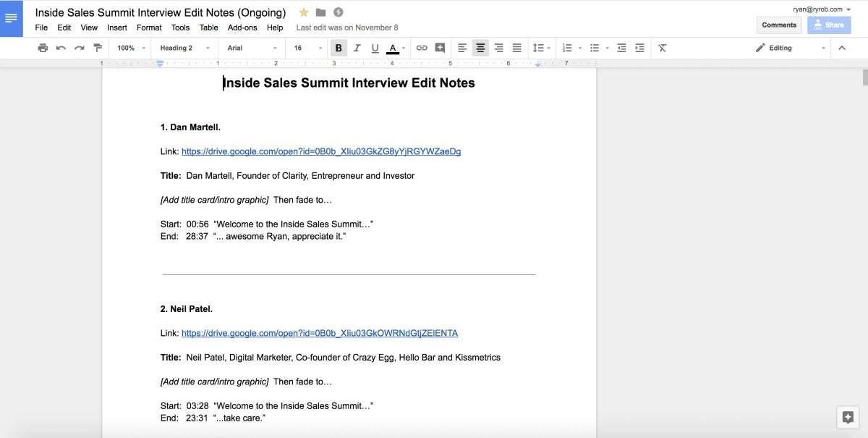This screenshot has width=868, height=438.
Task: Open the 100% zoom dropdown
Action: point(132,48)
